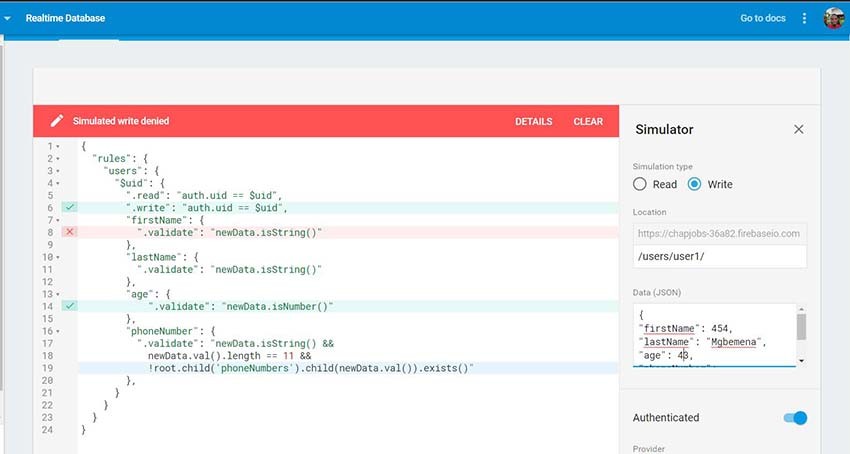The height and width of the screenshot is (454, 850).
Task: Click the lastName validate rule on line 11
Action: coord(229,269)
